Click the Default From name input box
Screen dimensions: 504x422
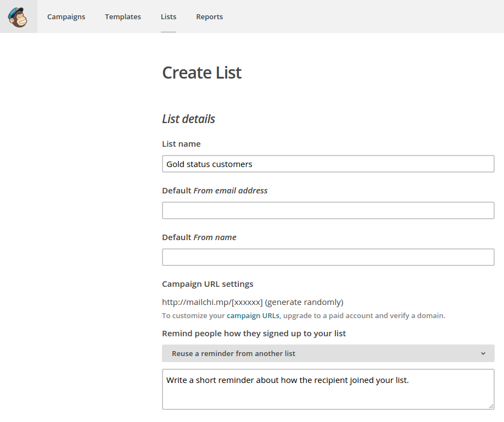pyautogui.click(x=328, y=257)
